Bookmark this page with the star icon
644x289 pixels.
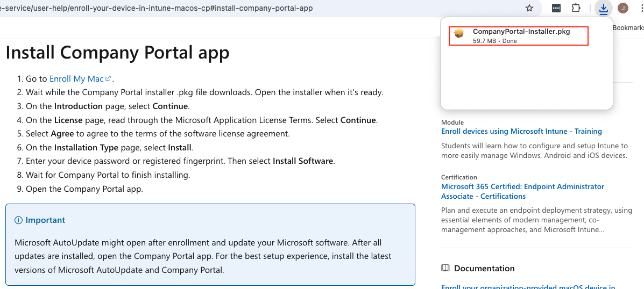tap(529, 8)
